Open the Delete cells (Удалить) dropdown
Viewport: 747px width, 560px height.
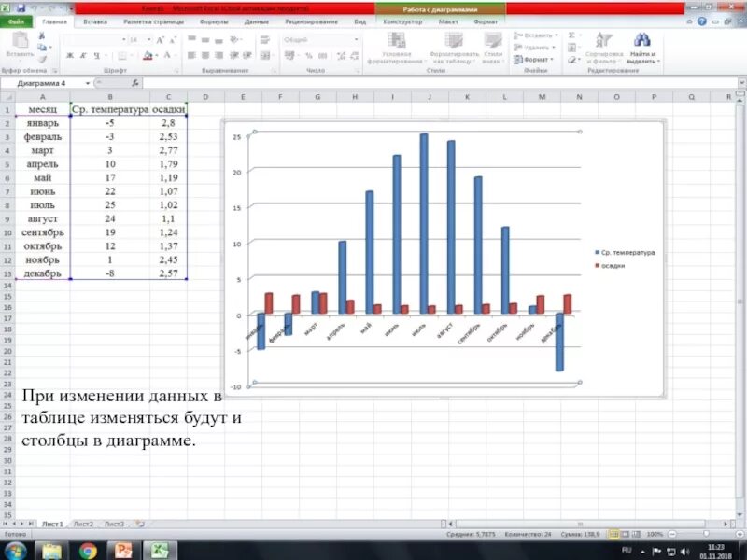coord(534,48)
